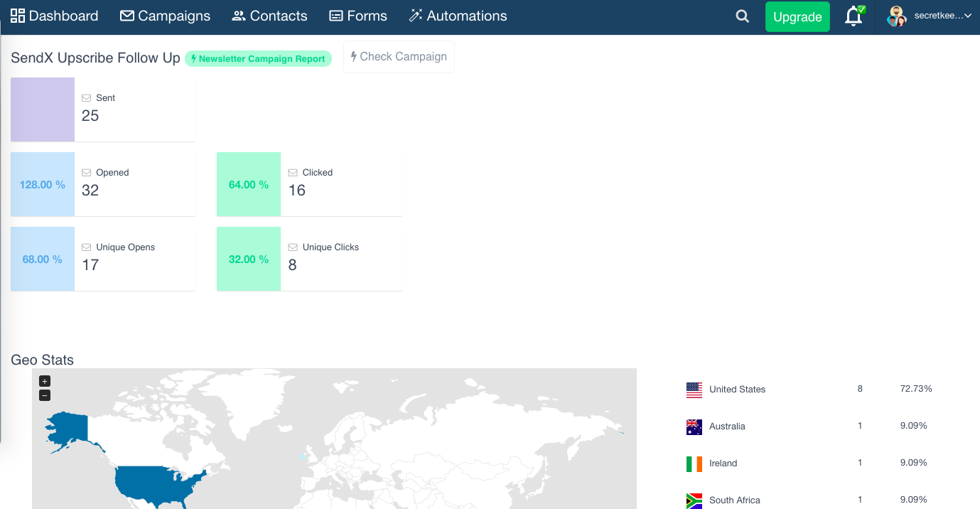Viewport: 980px width, 509px height.
Task: Click the purple Sent color block
Action: (x=43, y=109)
